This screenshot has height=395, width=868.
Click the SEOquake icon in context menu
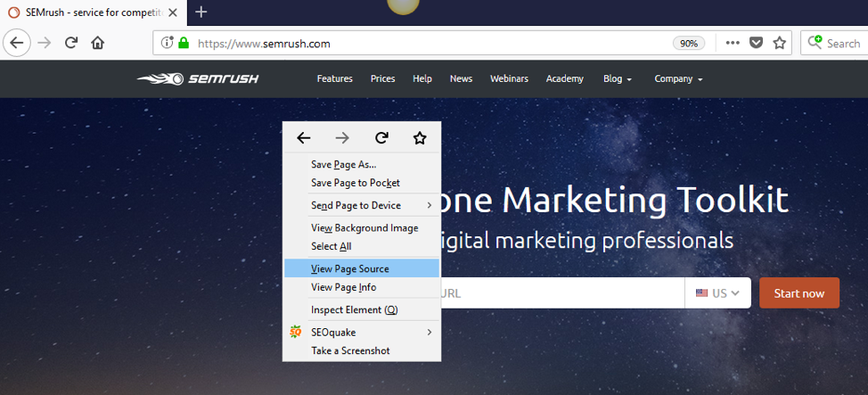click(296, 332)
